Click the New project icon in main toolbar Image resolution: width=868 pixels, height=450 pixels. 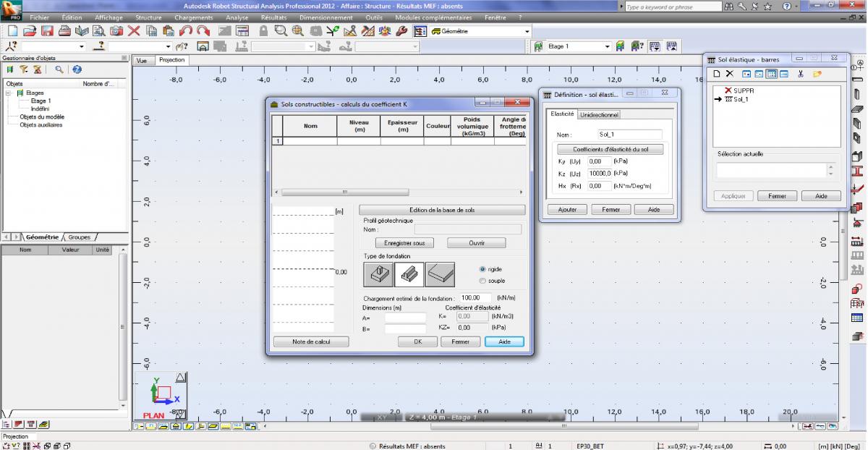pyautogui.click(x=13, y=31)
